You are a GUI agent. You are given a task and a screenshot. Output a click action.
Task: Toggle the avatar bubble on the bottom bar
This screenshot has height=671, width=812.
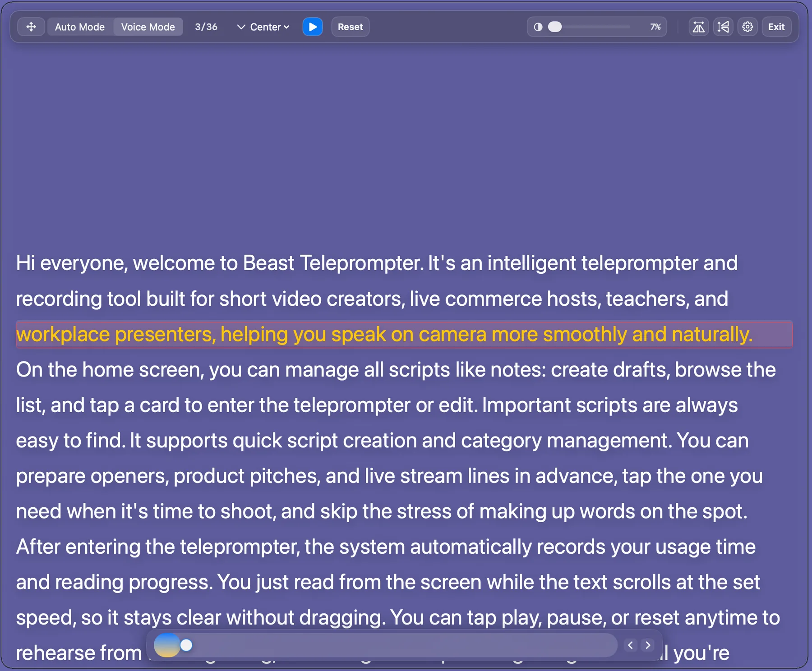[x=167, y=645]
